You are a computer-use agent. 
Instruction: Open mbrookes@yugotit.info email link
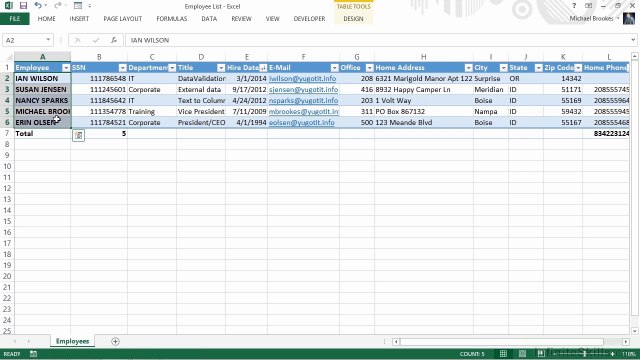click(304, 111)
